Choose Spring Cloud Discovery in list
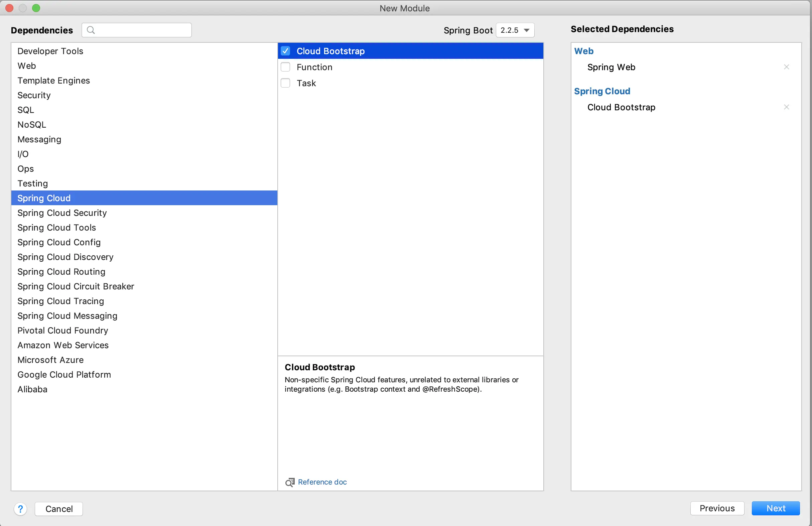 tap(65, 257)
